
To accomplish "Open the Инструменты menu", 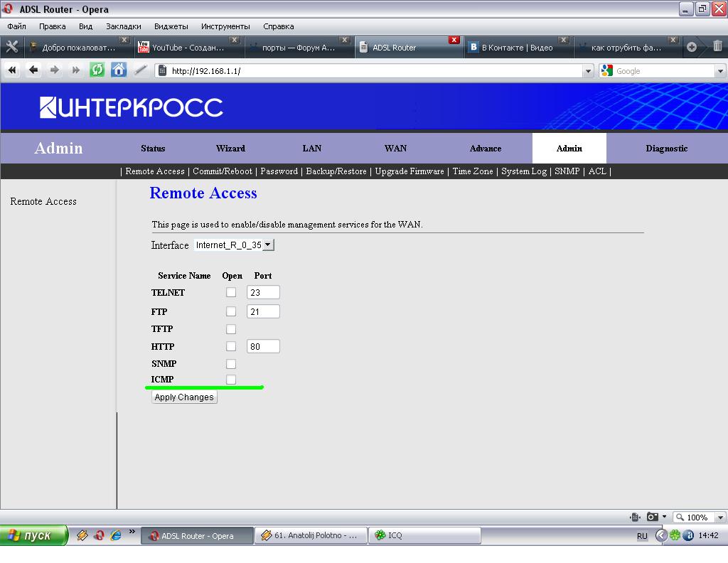I will (225, 26).
